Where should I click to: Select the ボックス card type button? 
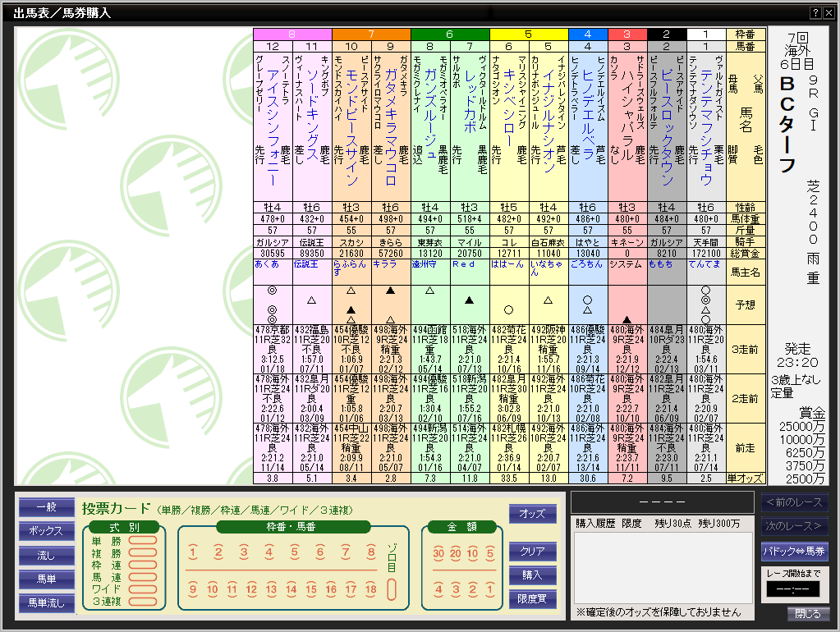pyautogui.click(x=47, y=531)
